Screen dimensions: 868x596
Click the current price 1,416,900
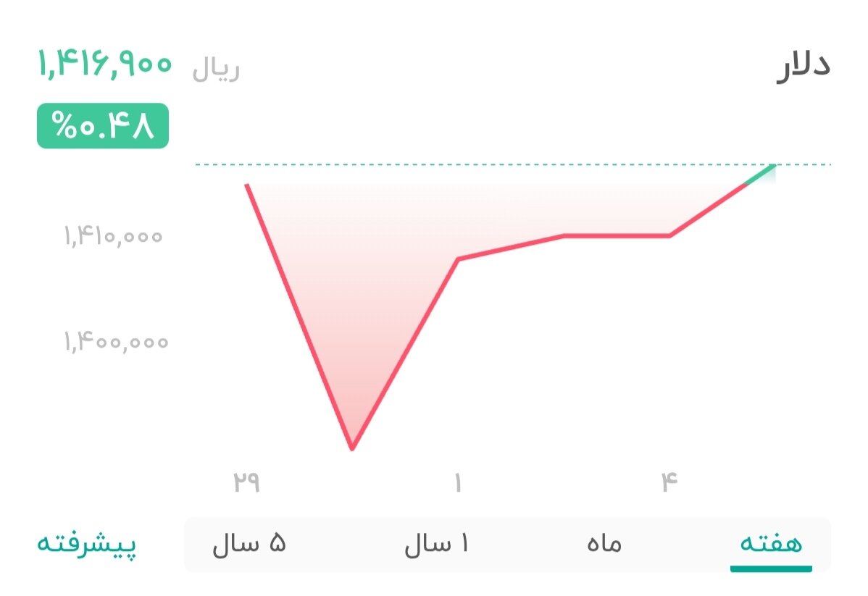pyautogui.click(x=104, y=65)
